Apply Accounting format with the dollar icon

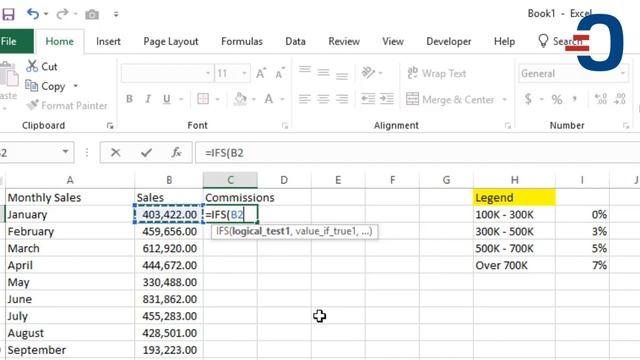click(x=528, y=99)
